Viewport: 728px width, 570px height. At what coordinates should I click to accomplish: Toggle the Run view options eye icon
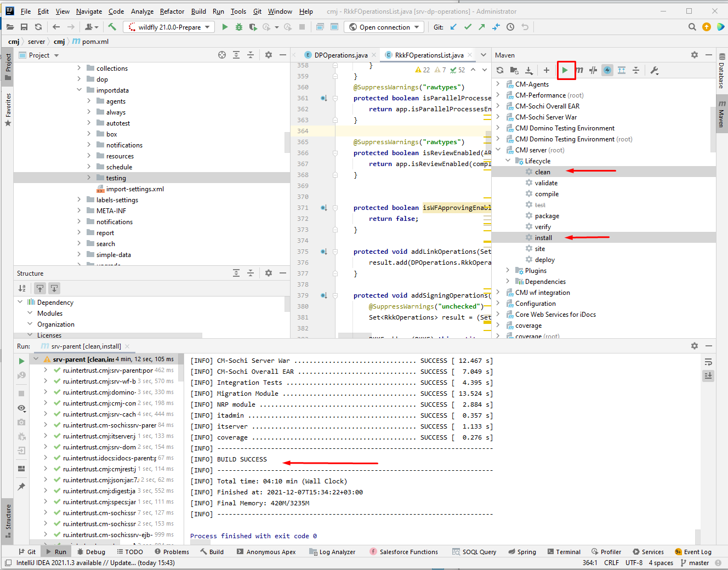pyautogui.click(x=21, y=408)
